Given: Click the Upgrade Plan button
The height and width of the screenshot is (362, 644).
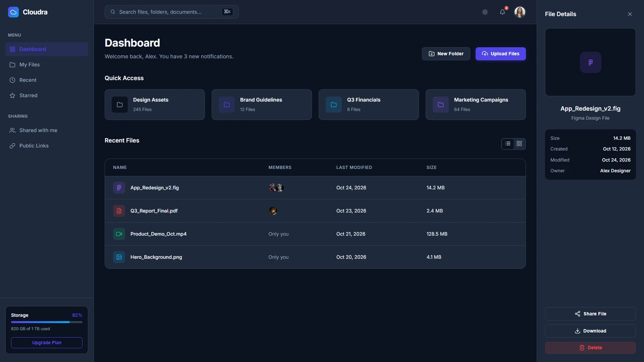Looking at the screenshot, I should pos(47,343).
